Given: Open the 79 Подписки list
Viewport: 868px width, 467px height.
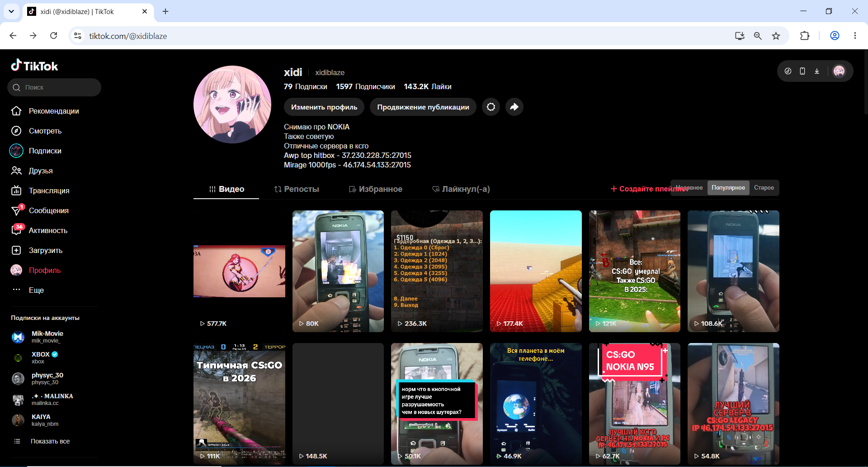Looking at the screenshot, I should pos(306,86).
